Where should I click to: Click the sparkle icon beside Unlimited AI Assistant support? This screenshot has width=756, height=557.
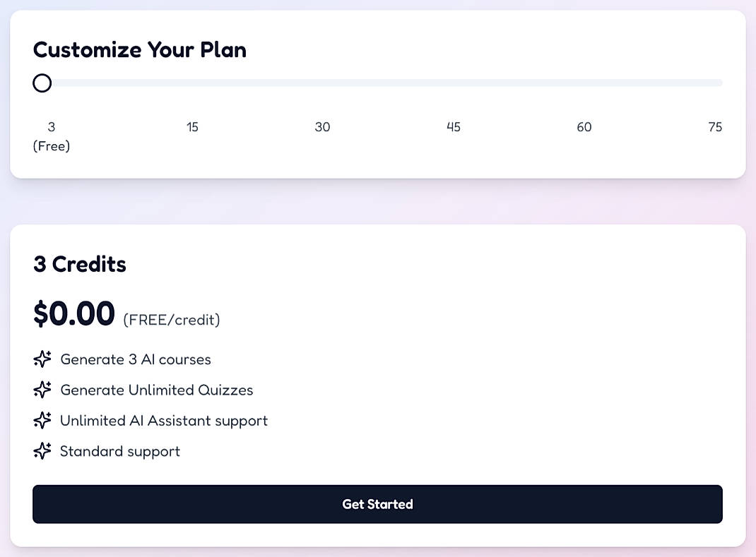coord(42,420)
